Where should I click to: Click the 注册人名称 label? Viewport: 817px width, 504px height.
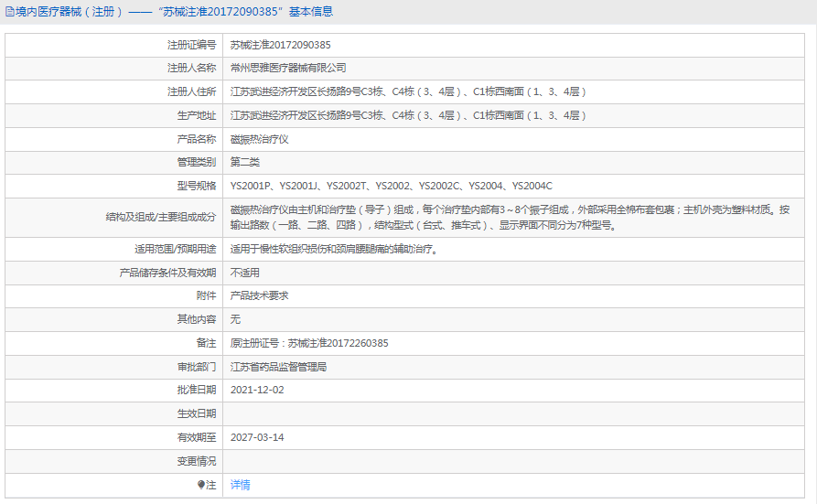pyautogui.click(x=191, y=68)
